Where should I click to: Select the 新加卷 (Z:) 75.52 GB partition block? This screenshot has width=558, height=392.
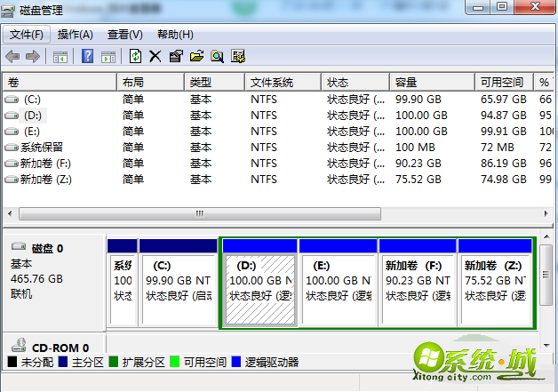point(496,283)
